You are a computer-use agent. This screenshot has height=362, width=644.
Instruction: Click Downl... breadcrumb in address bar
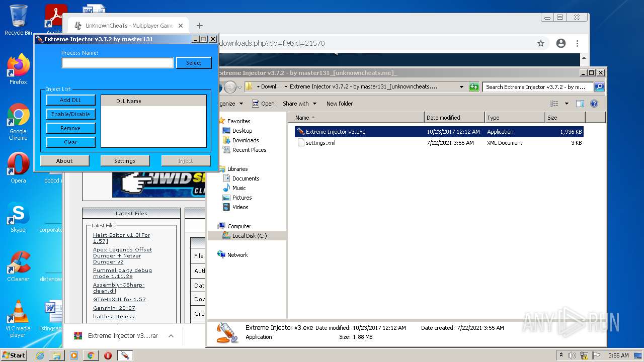click(271, 86)
